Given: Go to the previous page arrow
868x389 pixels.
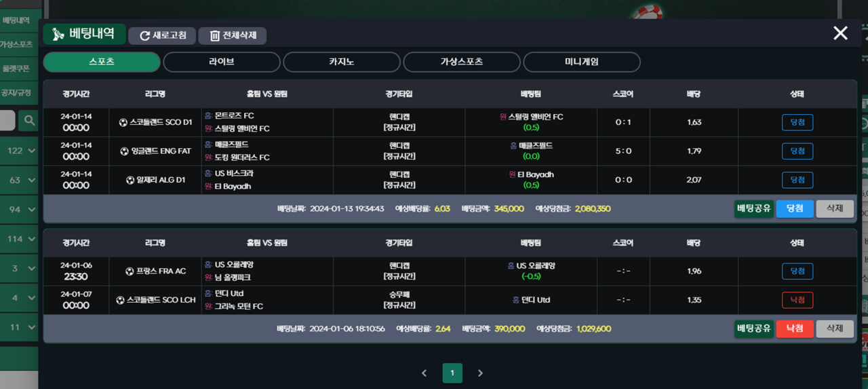Looking at the screenshot, I should (x=425, y=373).
